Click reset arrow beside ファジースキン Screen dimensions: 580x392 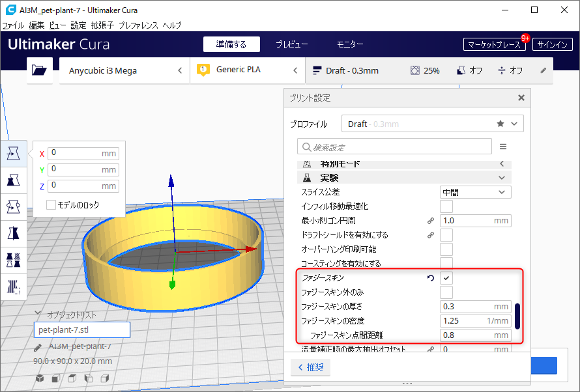point(430,278)
